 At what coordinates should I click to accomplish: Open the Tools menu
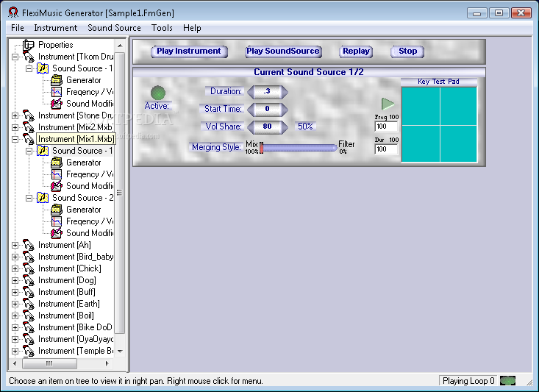click(x=162, y=28)
